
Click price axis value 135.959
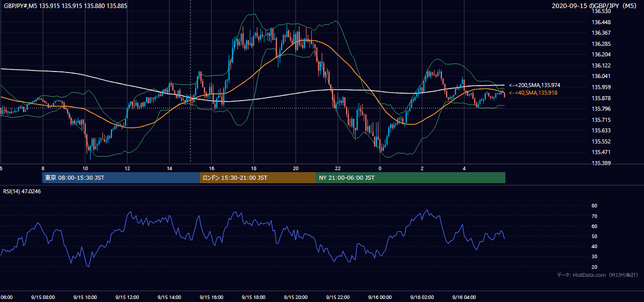click(x=601, y=87)
